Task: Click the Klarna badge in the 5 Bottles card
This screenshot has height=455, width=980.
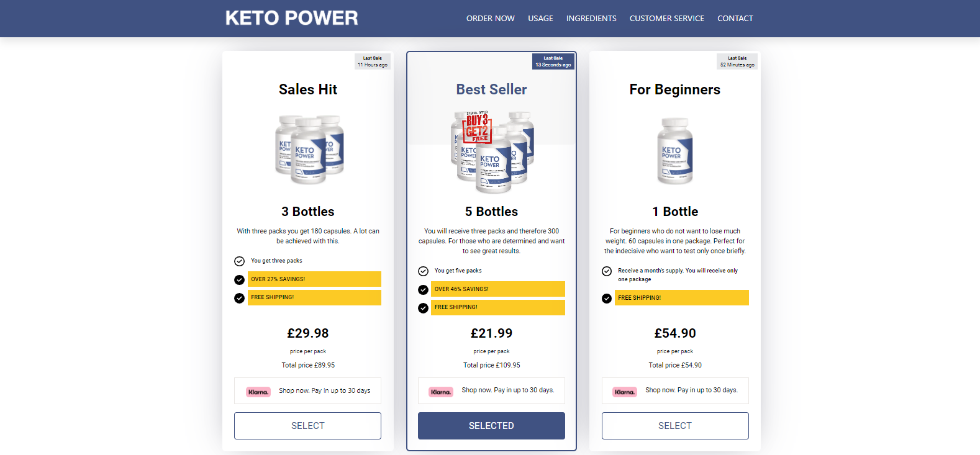Action: [441, 392]
